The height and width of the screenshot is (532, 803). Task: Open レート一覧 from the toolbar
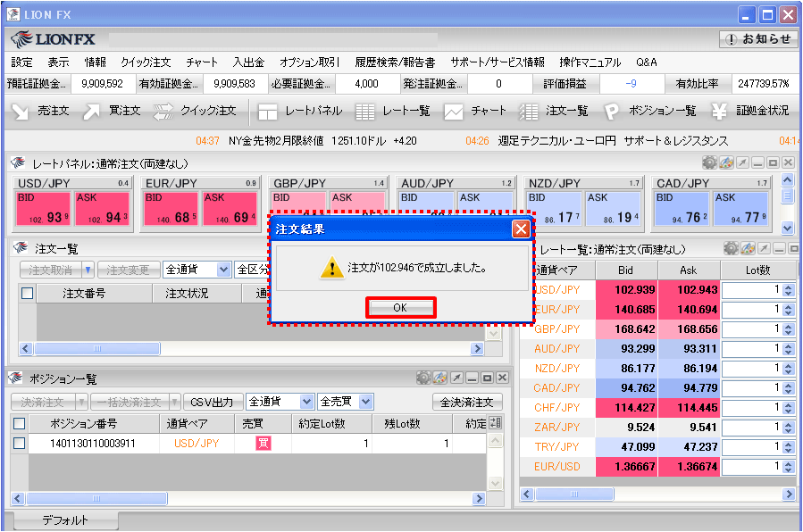tap(392, 111)
